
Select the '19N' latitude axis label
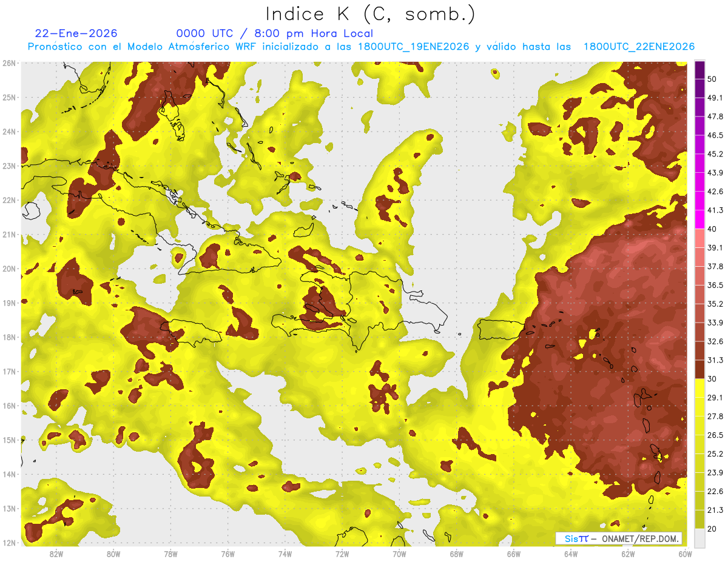[9, 303]
